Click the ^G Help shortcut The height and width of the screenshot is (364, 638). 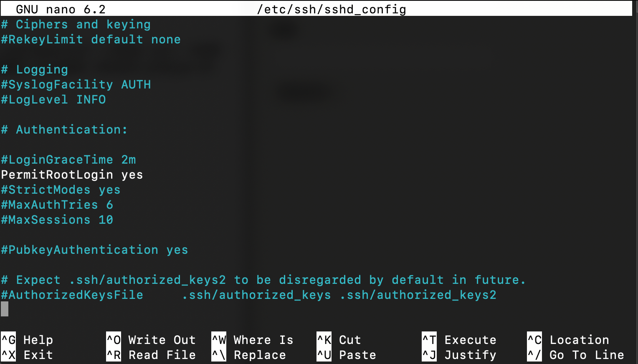[27, 340]
